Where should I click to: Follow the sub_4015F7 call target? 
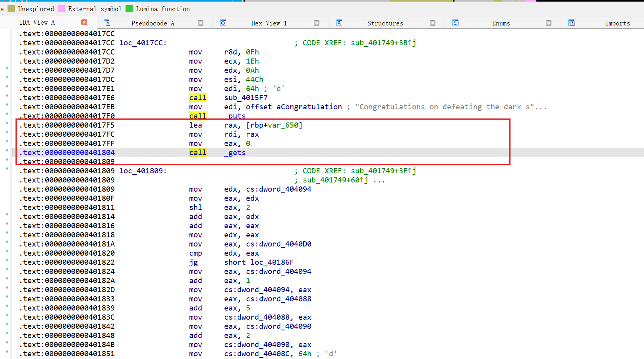click(246, 98)
